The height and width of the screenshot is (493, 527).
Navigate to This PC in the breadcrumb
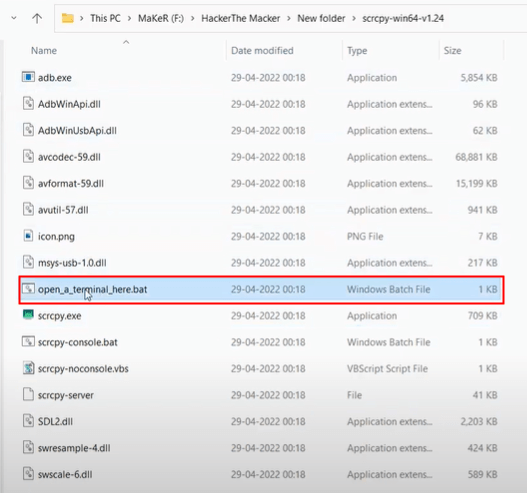pyautogui.click(x=105, y=18)
